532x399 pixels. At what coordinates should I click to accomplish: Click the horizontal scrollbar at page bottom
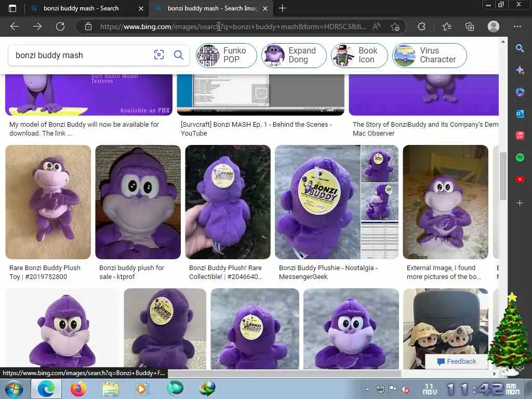(284, 374)
